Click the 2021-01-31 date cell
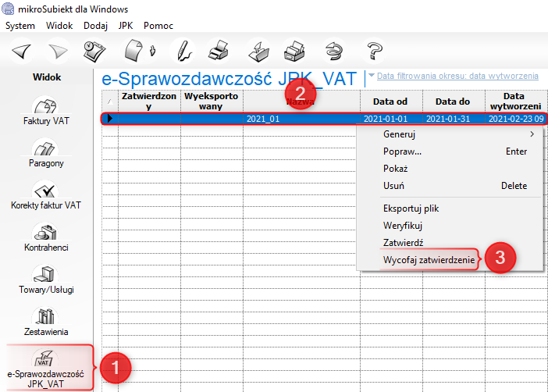548x392 pixels. coord(454,119)
